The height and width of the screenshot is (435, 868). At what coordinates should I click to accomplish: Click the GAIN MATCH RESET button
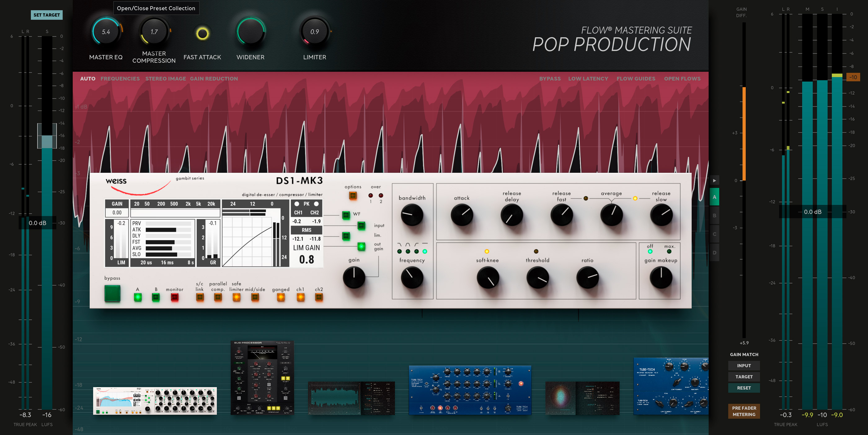[x=744, y=388]
